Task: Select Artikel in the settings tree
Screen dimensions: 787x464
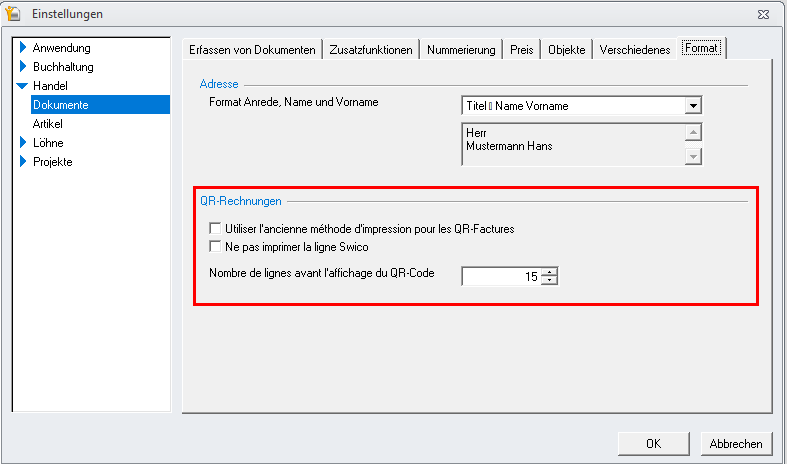Action: [x=48, y=124]
